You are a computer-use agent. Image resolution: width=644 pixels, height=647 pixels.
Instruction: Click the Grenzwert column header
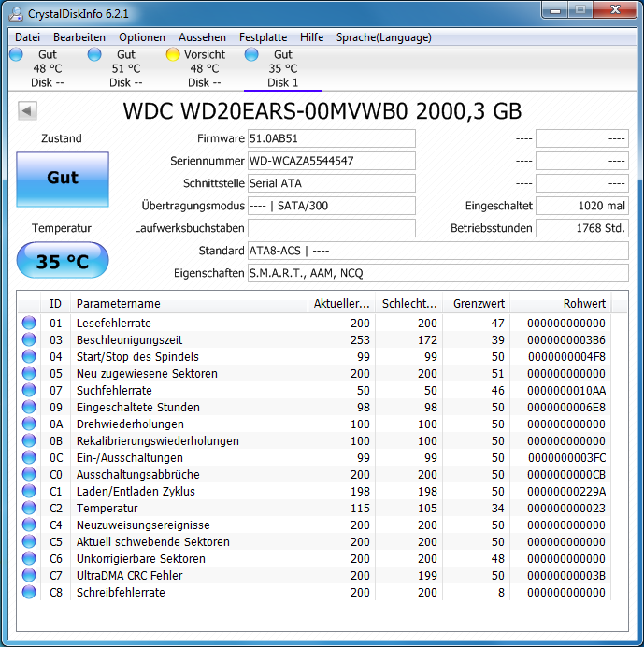pos(477,304)
